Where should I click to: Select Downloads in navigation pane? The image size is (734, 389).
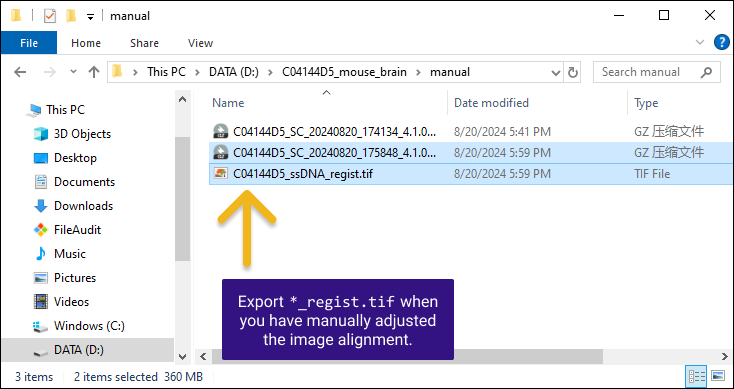click(x=83, y=206)
